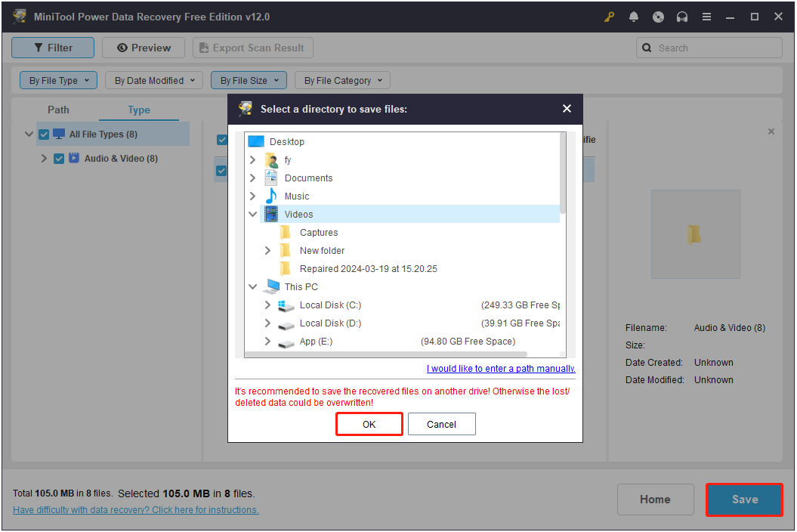Expand the Music node
The image size is (797, 532).
tap(252, 196)
